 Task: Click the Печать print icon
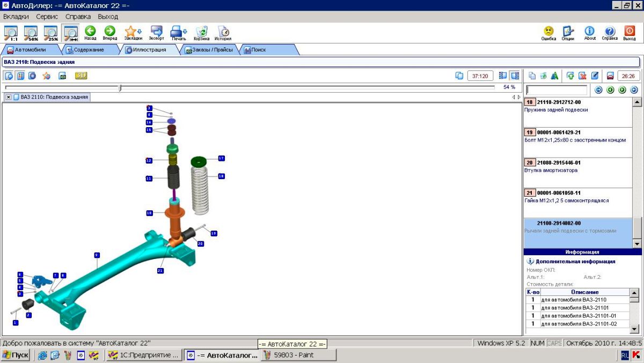(x=179, y=33)
